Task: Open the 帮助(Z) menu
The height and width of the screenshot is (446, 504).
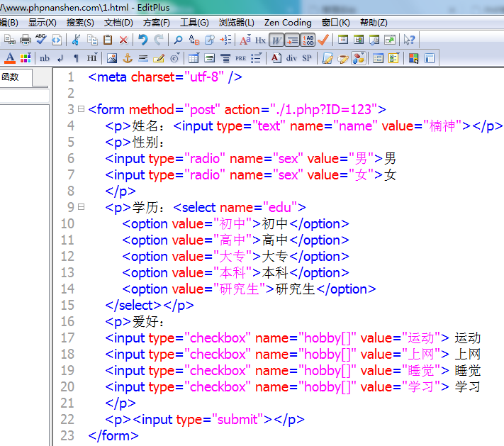Action: click(x=374, y=23)
